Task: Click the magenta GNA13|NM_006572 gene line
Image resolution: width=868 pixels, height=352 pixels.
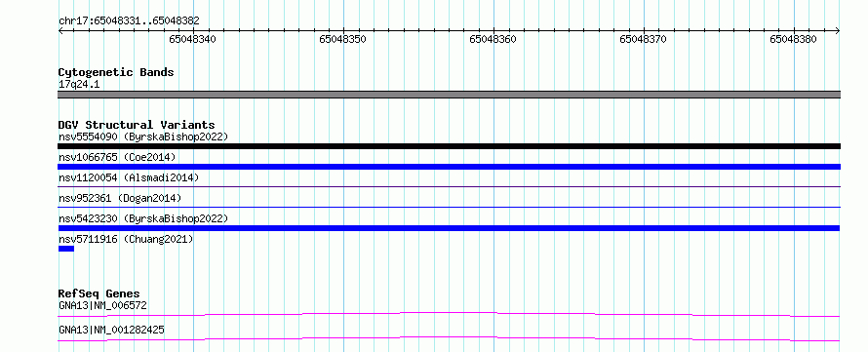Action: click(449, 314)
